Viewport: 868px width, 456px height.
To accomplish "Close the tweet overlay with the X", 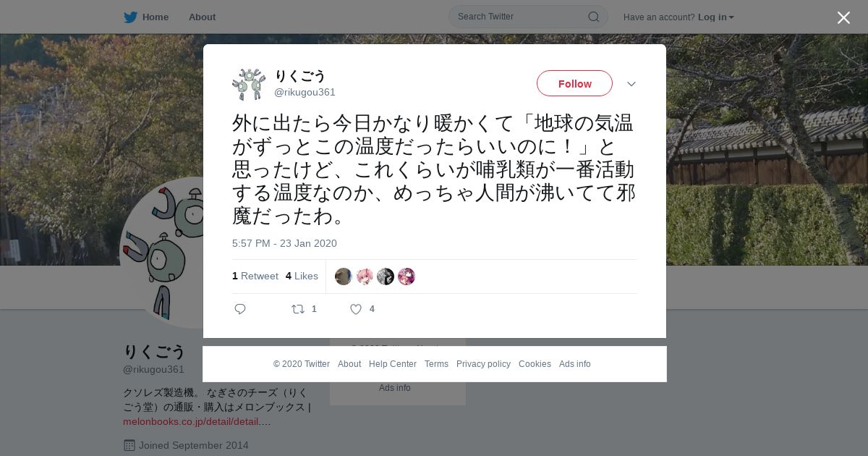I will tap(843, 17).
